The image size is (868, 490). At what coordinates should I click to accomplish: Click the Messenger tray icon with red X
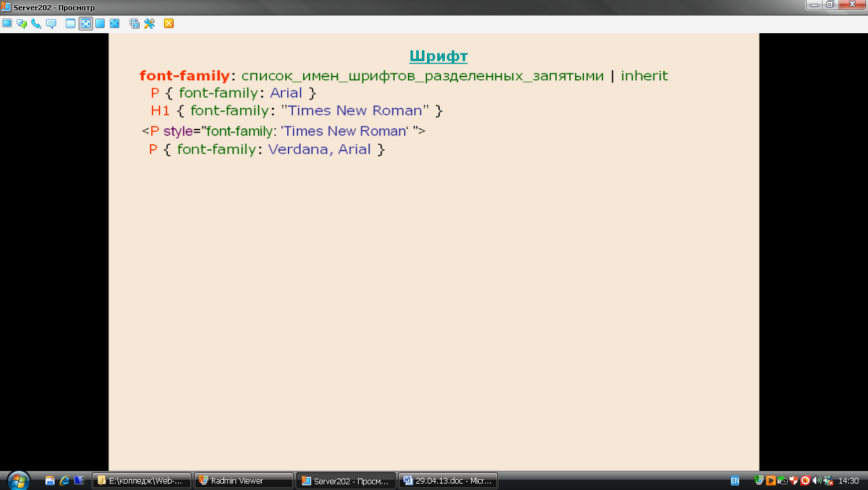pos(828,481)
